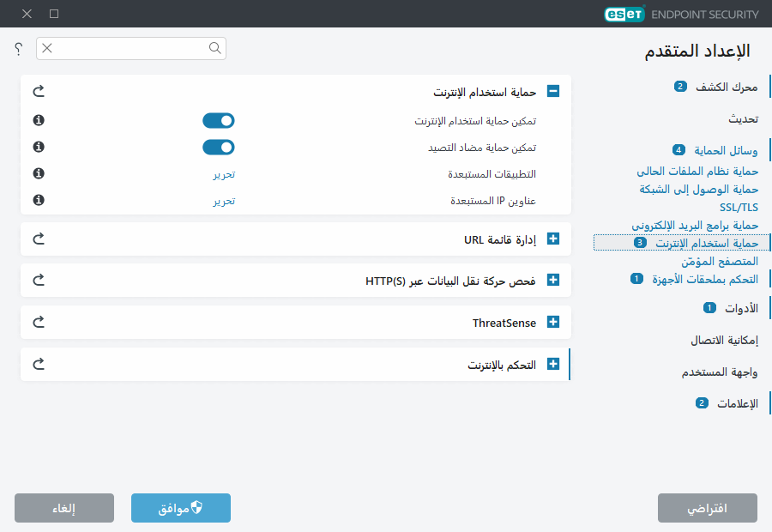Open واجهة المستخدم settings from the sidebar
The width and height of the screenshot is (772, 532).
718,372
